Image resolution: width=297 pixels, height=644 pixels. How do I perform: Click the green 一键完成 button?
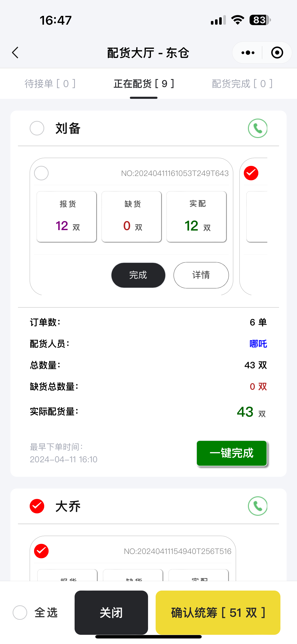232,453
